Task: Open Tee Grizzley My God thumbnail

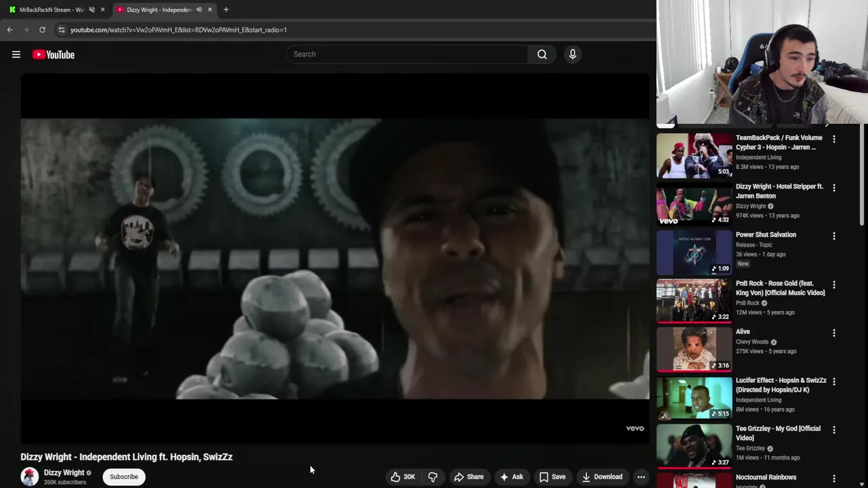Action: (x=694, y=446)
